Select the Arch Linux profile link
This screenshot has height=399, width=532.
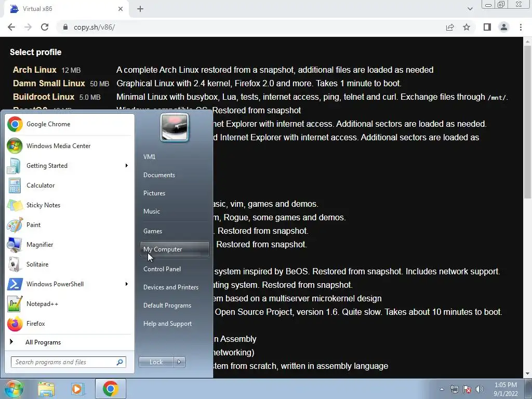point(35,70)
